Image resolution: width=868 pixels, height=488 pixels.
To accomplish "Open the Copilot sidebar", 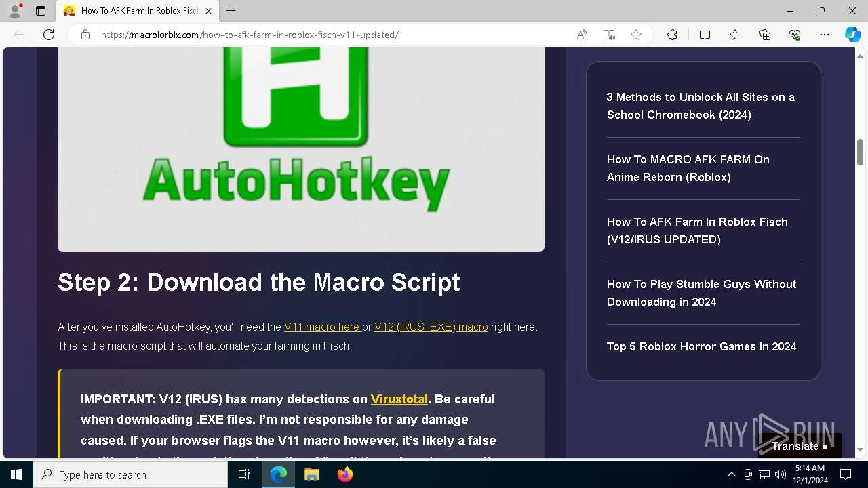I will pos(852,35).
